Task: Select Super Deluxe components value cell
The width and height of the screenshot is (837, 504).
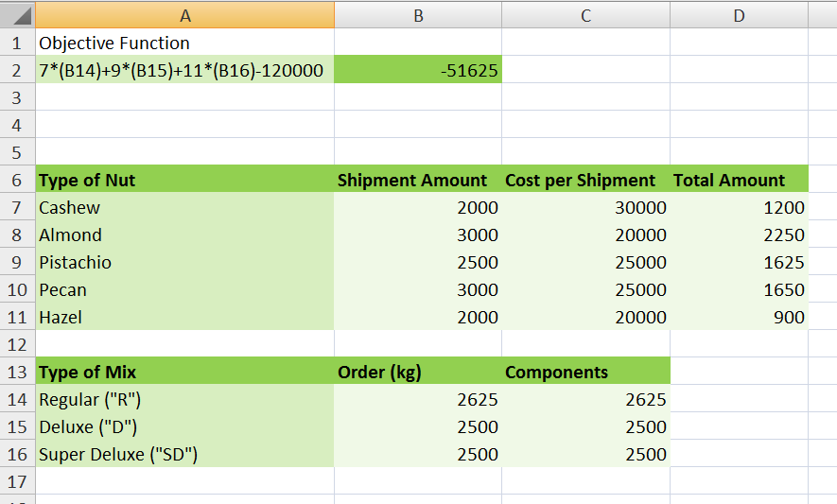Action: (x=585, y=454)
